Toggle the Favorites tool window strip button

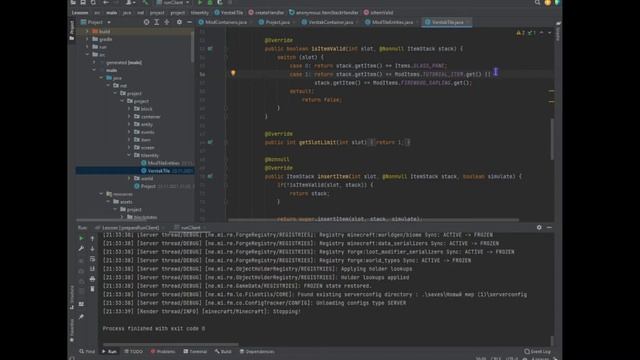pyautogui.click(x=72, y=330)
